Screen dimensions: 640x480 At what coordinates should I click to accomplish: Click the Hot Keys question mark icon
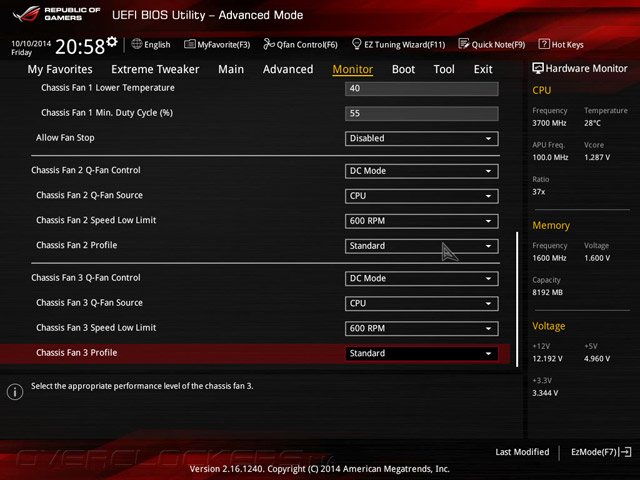click(x=544, y=44)
